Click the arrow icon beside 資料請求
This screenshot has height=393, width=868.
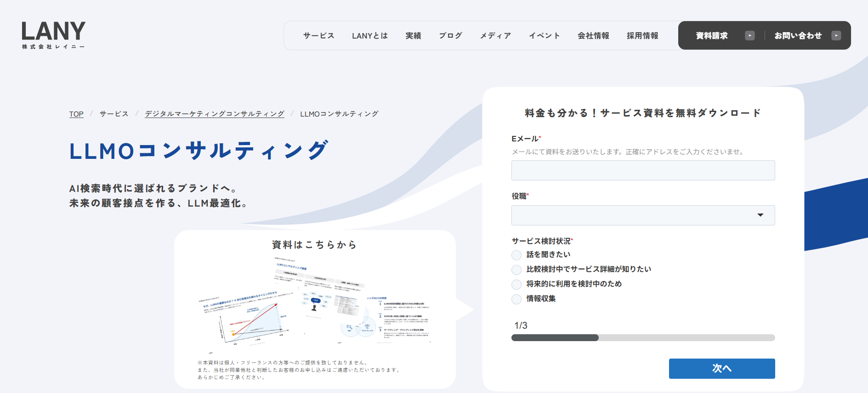749,36
